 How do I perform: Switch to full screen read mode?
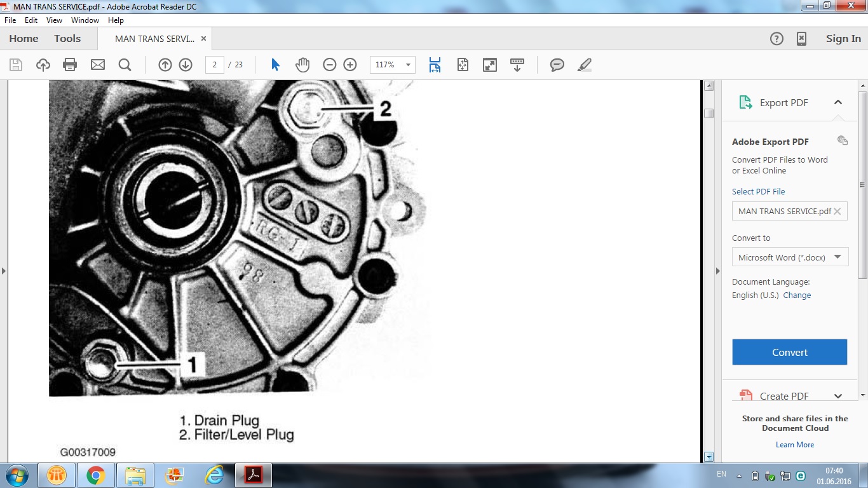[490, 65]
